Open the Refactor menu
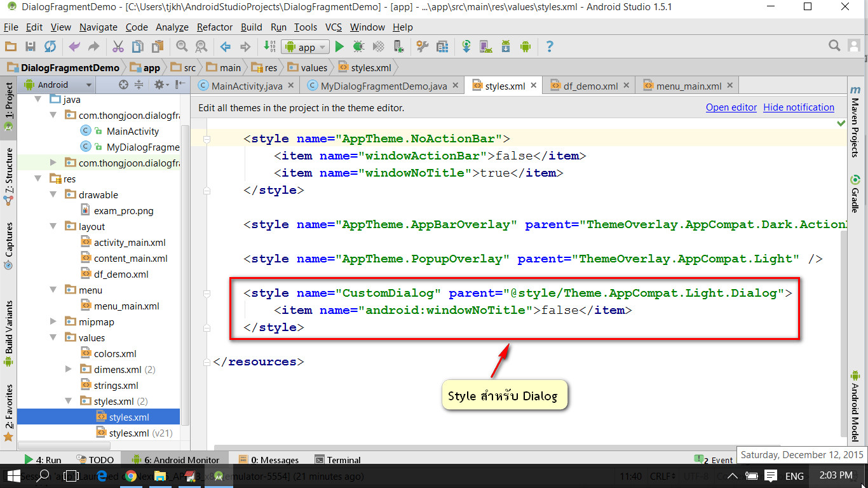This screenshot has height=488, width=868. click(214, 27)
